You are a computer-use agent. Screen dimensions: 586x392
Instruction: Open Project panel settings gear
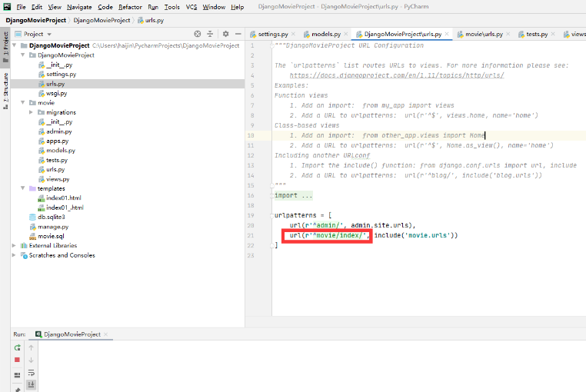pyautogui.click(x=225, y=34)
